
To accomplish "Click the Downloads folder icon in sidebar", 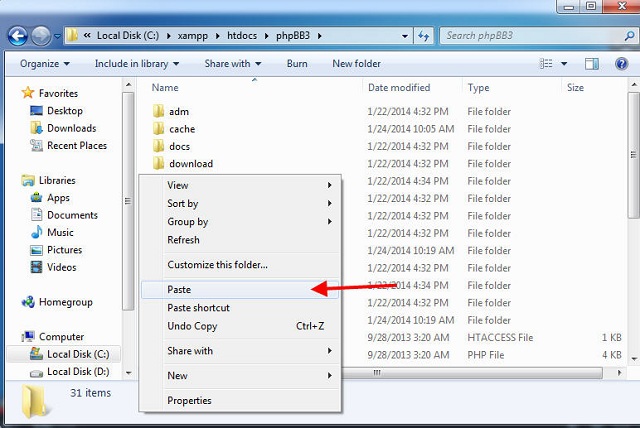I will point(36,128).
